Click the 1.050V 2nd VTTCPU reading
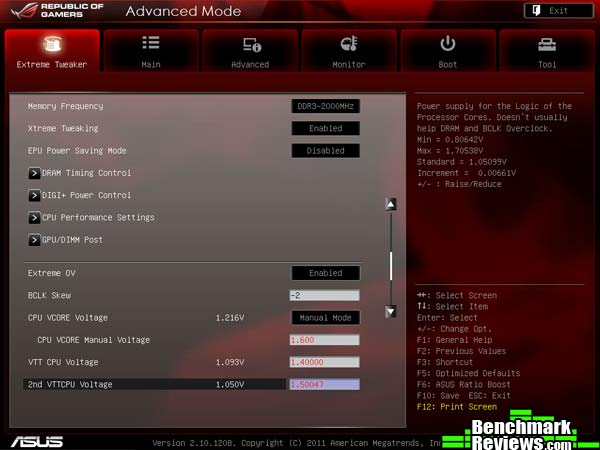 coord(230,384)
